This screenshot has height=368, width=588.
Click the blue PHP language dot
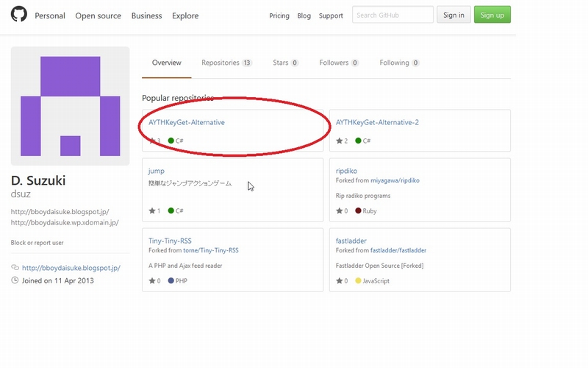(171, 280)
